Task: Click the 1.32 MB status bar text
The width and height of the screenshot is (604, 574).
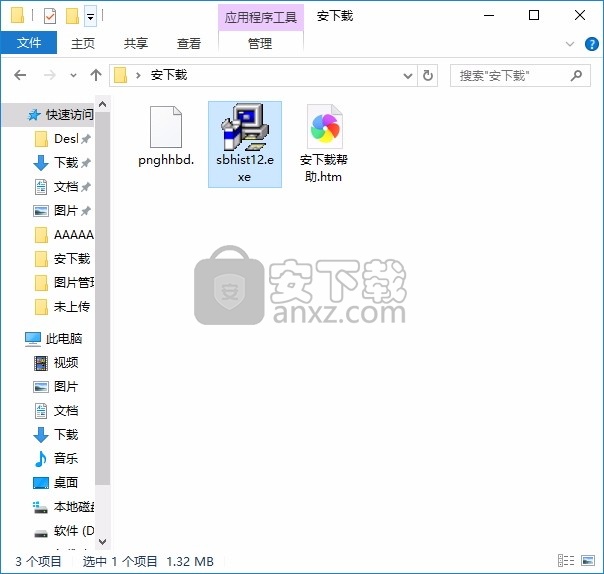Action: pos(190,561)
